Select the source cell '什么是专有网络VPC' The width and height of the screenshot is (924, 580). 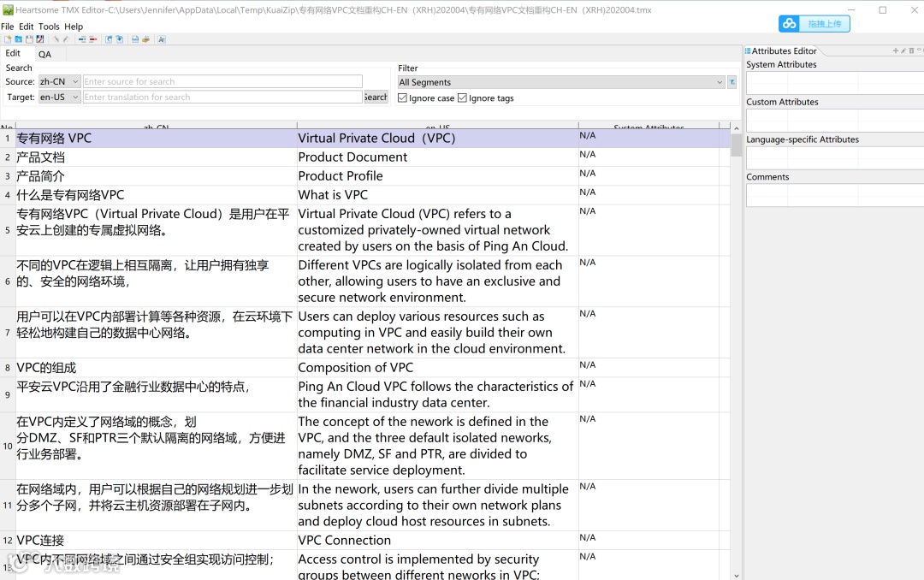(x=156, y=194)
